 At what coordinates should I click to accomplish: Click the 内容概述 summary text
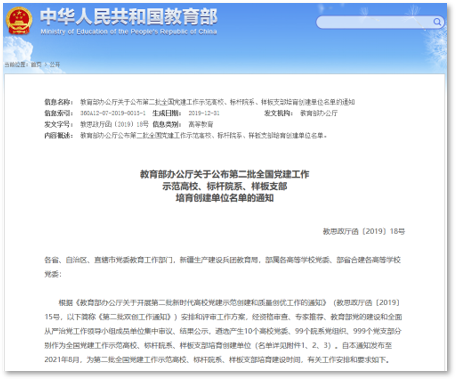click(x=203, y=136)
